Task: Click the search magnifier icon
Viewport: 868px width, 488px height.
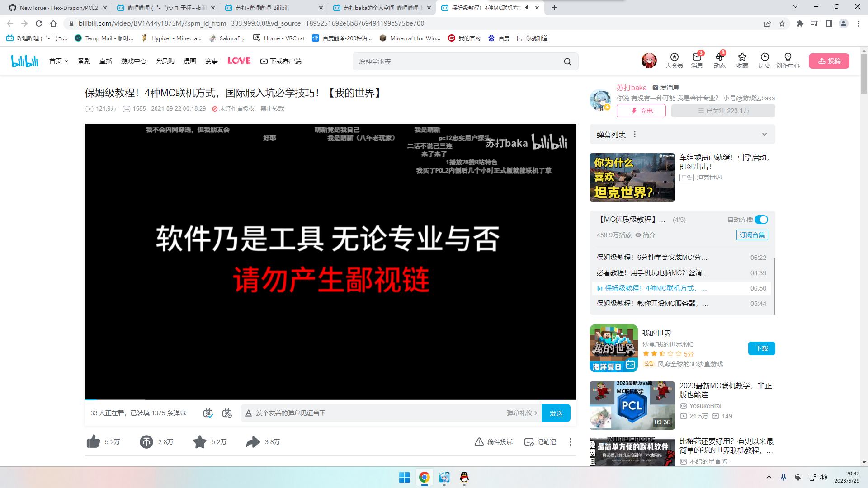Action: point(567,61)
